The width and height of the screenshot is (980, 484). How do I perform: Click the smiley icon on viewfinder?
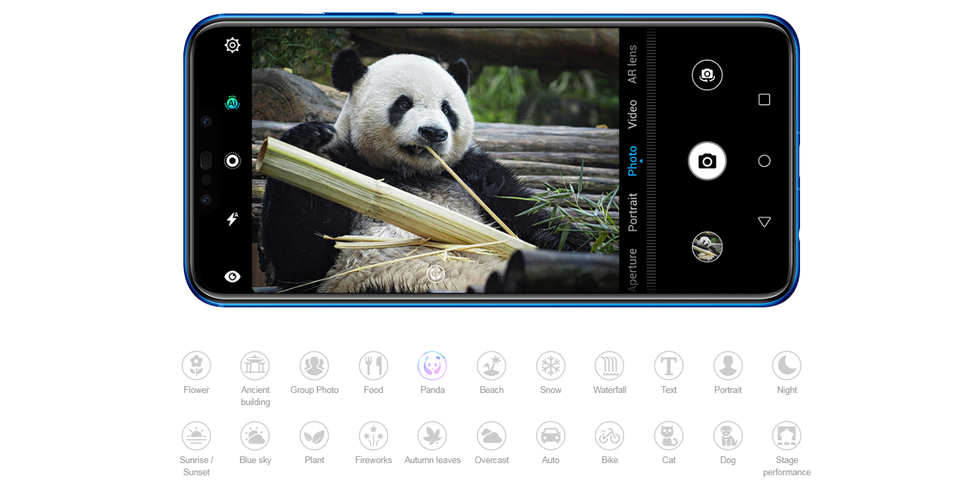tap(436, 274)
